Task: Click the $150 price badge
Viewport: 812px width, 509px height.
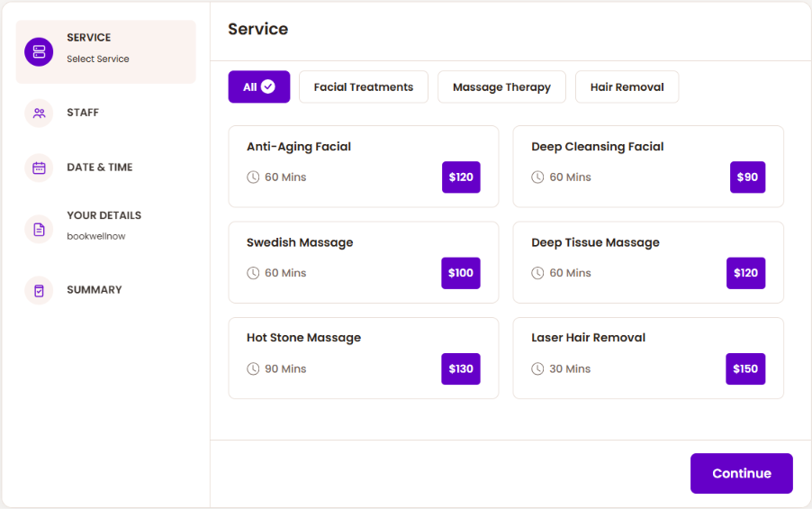Action: click(745, 369)
